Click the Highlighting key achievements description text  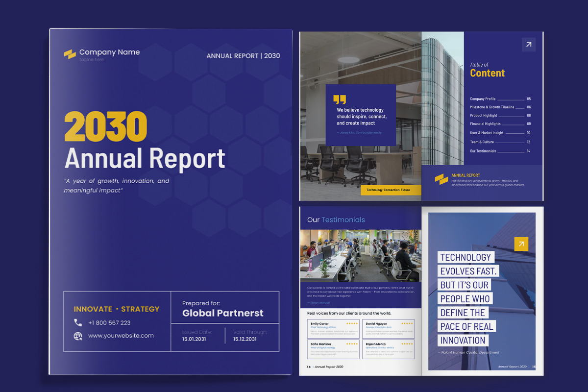pyautogui.click(x=488, y=183)
